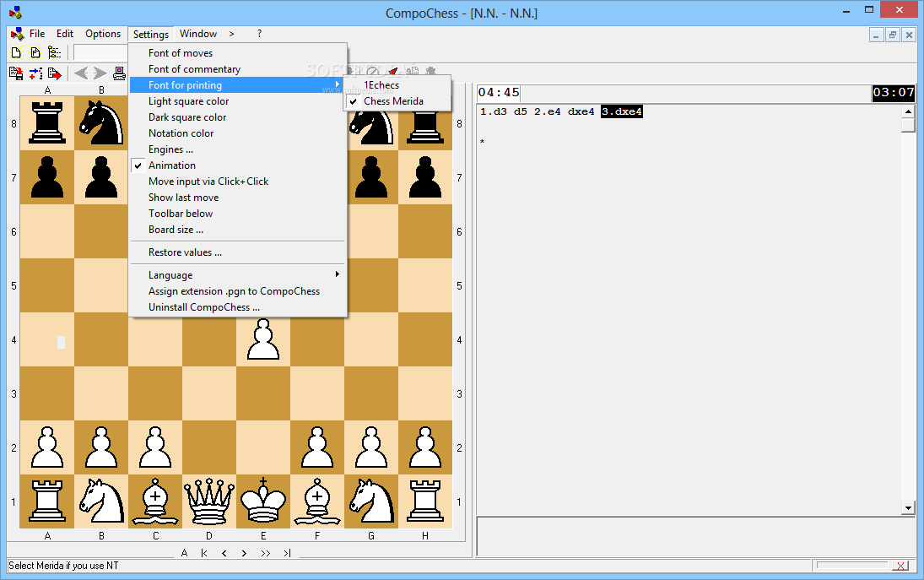Choose the 1Echecs printing font
The width and height of the screenshot is (924, 580).
tap(397, 85)
